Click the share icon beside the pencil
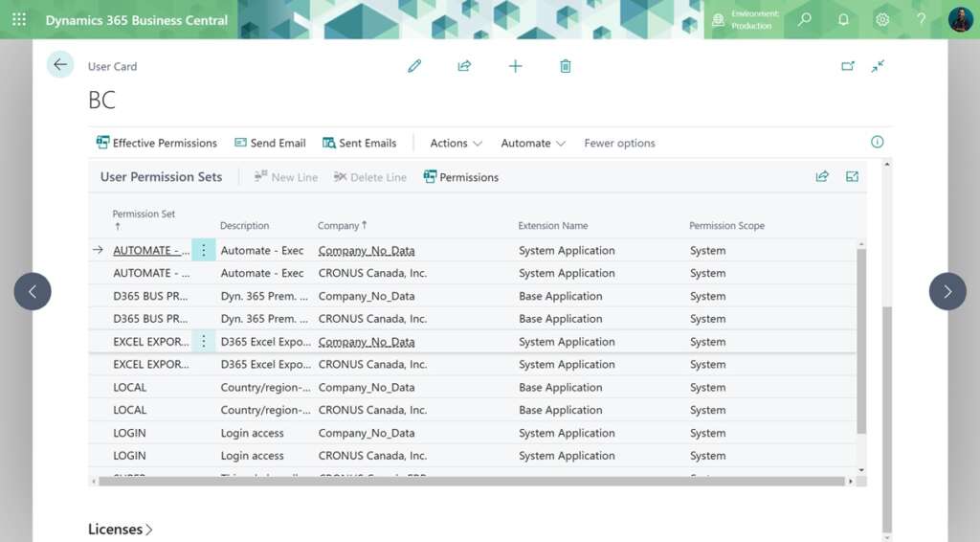This screenshot has height=542, width=980. [464, 66]
